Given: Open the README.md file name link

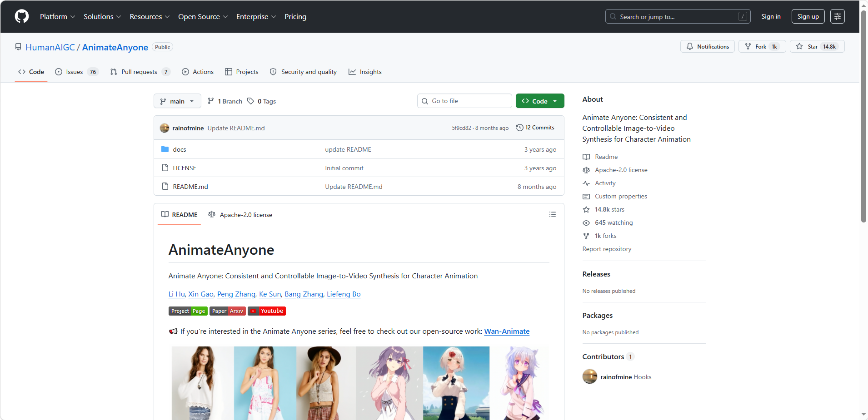Looking at the screenshot, I should (x=190, y=187).
